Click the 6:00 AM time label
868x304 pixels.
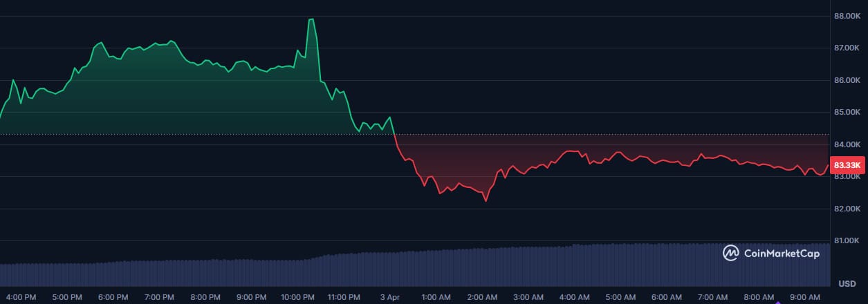(667, 297)
